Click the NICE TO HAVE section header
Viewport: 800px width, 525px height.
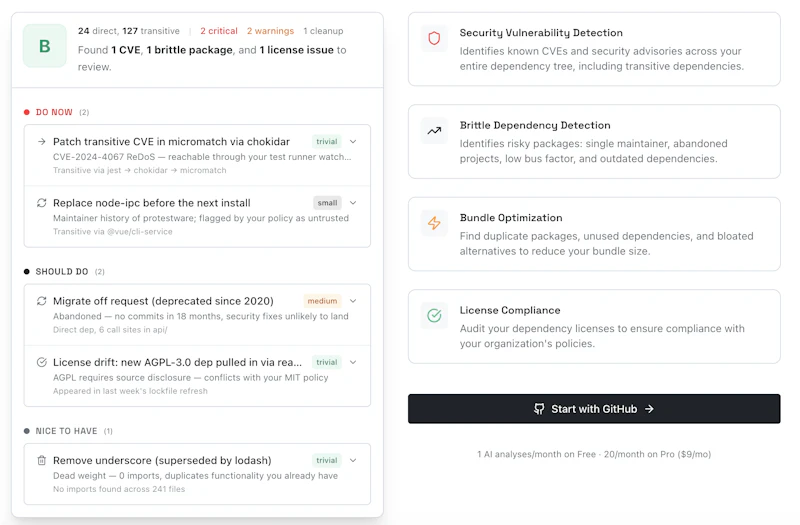66,431
